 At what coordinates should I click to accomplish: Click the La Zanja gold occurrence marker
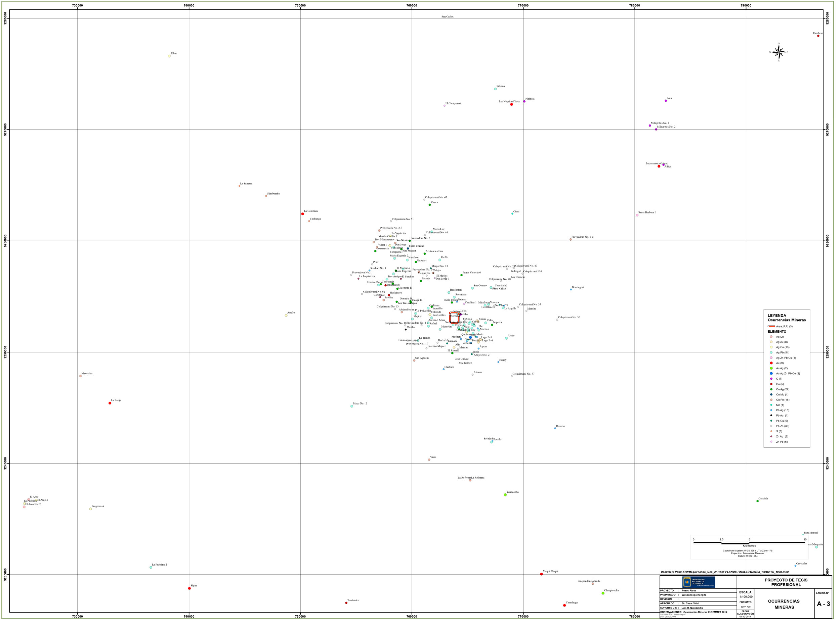click(110, 403)
